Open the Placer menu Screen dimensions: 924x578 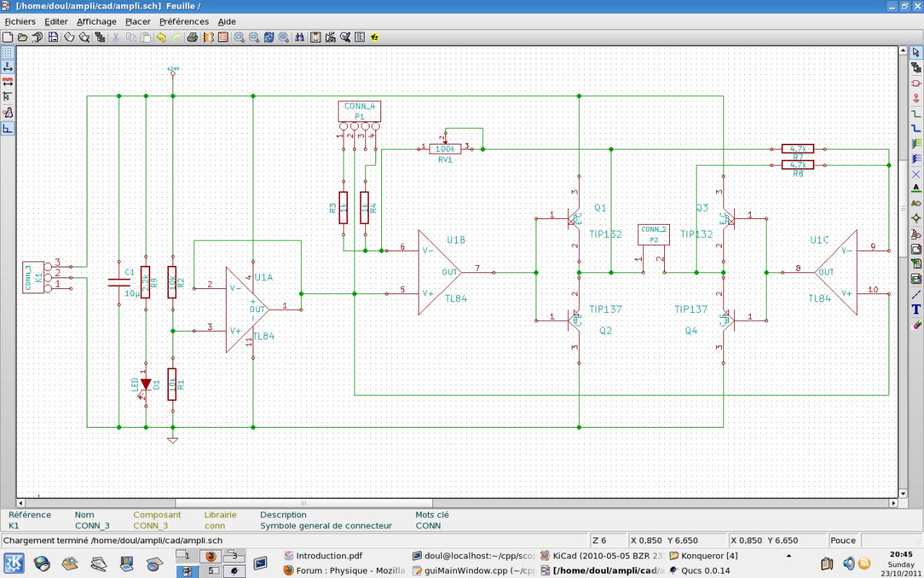point(137,22)
